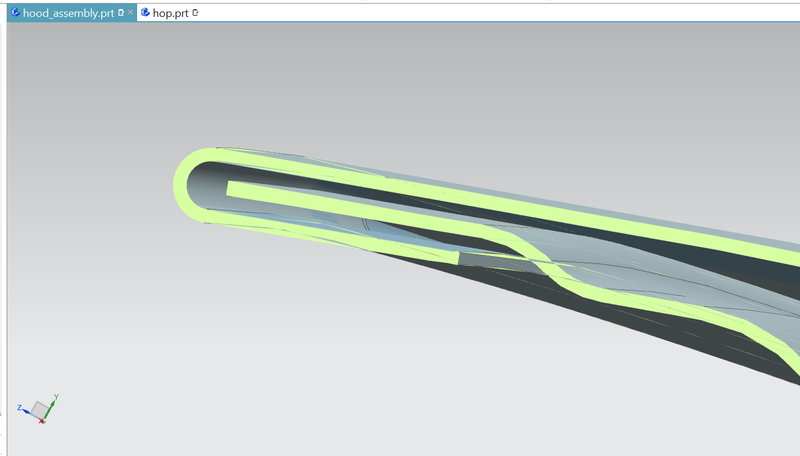Click the part icon on hood_assembly.prt tab

[15, 13]
